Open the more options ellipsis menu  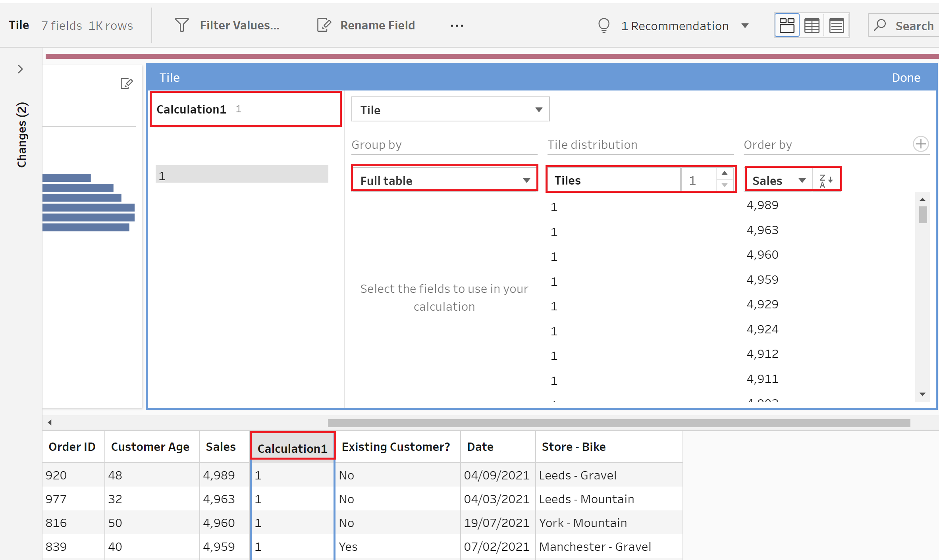[x=457, y=26]
